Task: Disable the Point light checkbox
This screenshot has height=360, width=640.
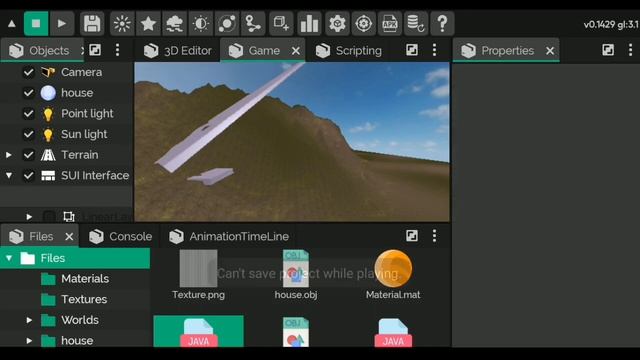Action: (x=28, y=113)
